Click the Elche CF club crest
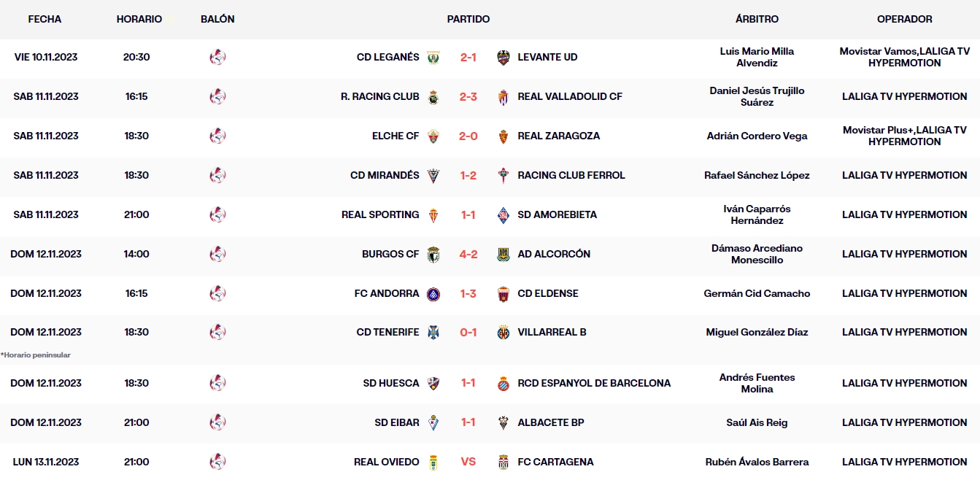This screenshot has height=480, width=980. click(x=433, y=136)
